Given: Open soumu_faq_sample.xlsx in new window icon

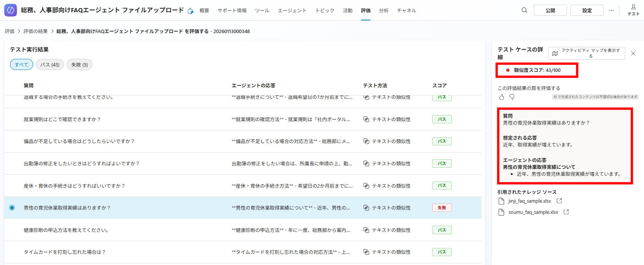Looking at the screenshot, I should point(566,212).
